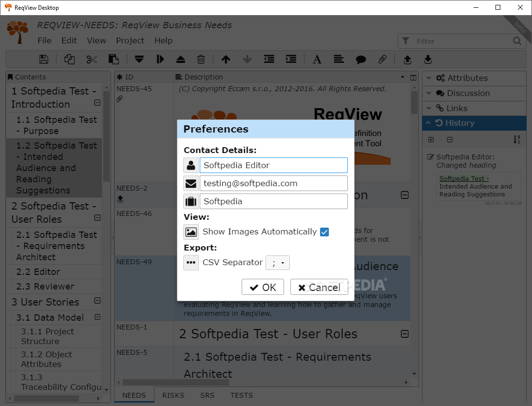Confirm preferences with OK button

point(263,287)
